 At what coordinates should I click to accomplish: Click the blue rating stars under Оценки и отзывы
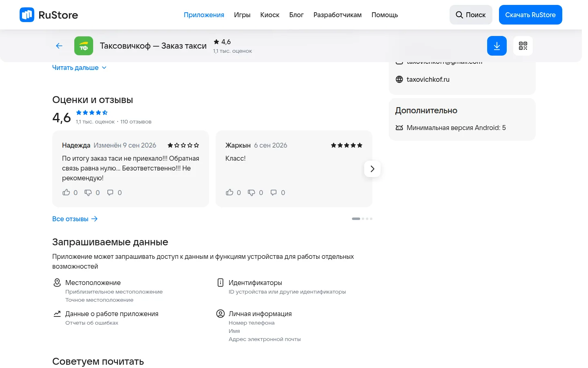point(92,112)
